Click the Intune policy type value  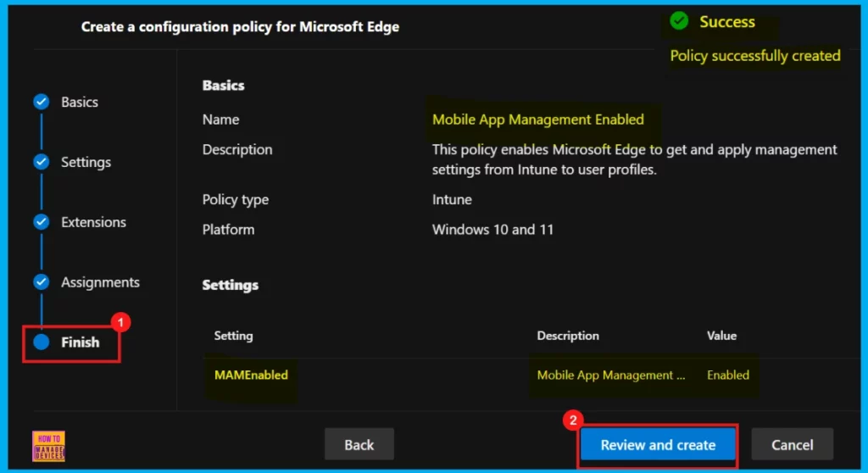tap(453, 199)
